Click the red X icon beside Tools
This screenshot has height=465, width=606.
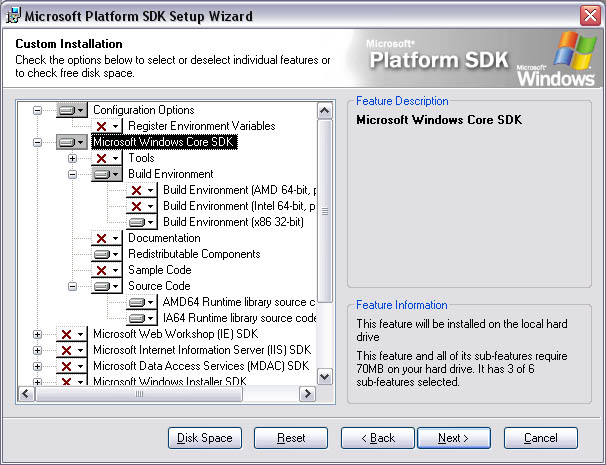pos(107,158)
